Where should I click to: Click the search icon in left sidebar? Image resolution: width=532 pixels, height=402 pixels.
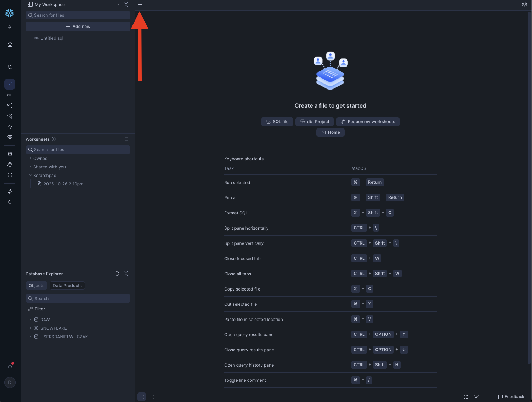10,67
